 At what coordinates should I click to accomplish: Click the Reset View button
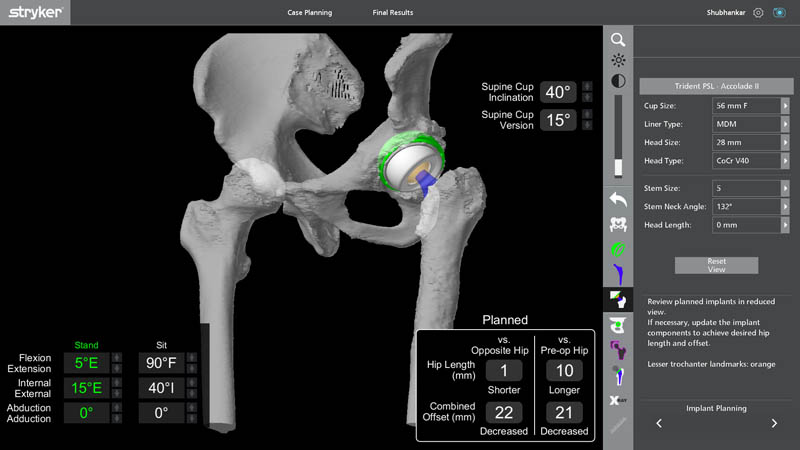[716, 265]
